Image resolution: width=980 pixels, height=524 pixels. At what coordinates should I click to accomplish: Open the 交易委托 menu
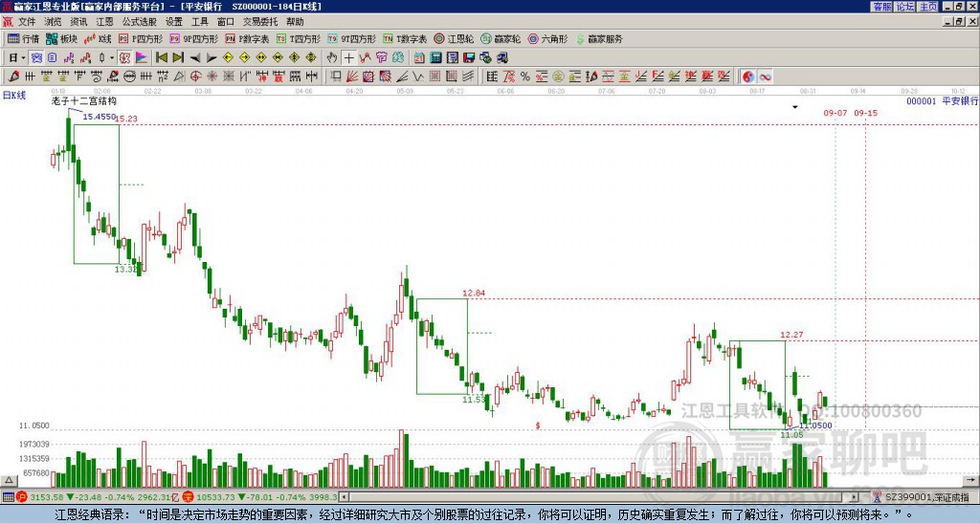[x=260, y=22]
